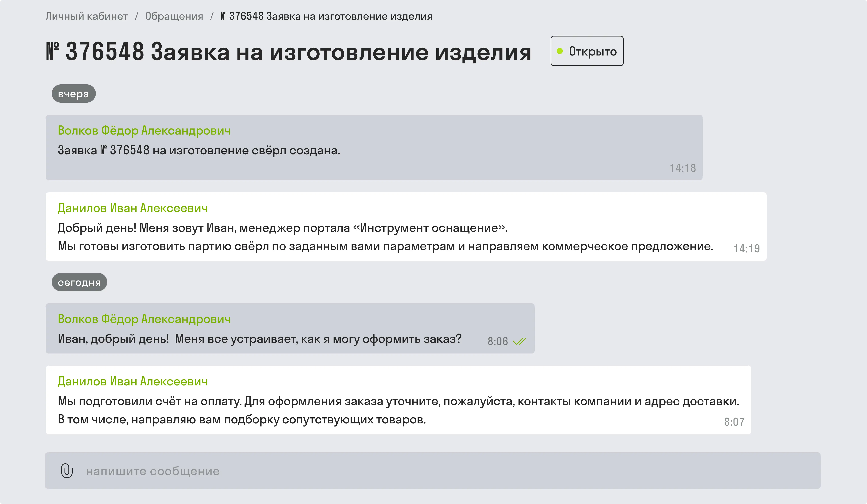Click breadcrumb № 376548 Заявка на изготовление изделия

click(326, 16)
